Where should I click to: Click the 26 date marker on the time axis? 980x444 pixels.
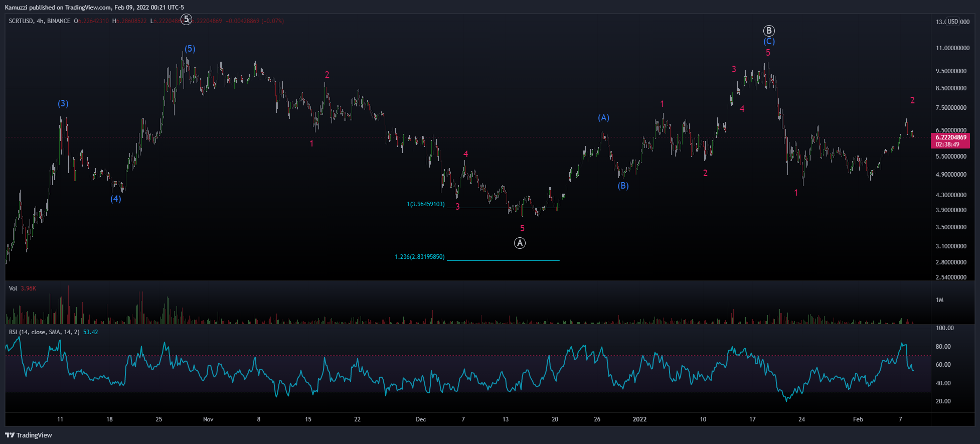[597, 419]
